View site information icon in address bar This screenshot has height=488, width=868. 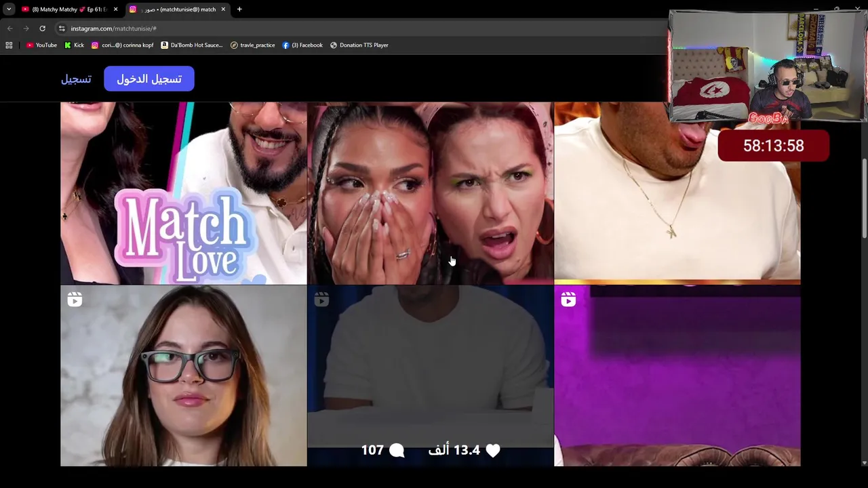click(x=61, y=28)
